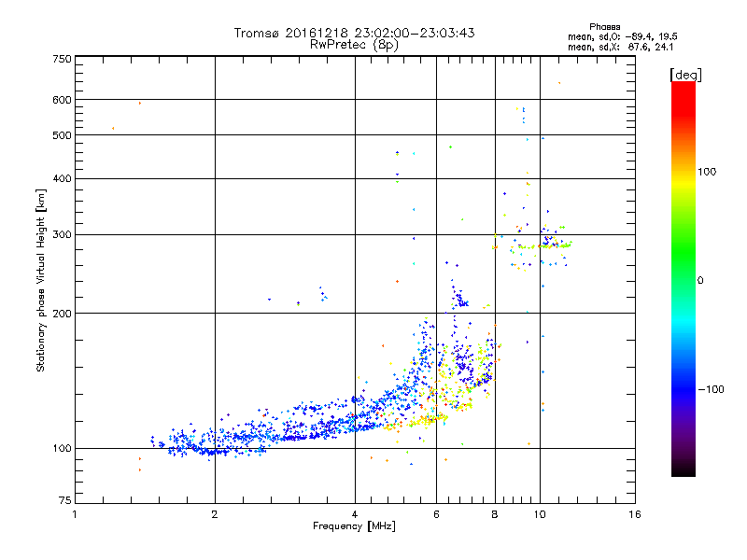The image size is (747, 560).
Task: Click the x-axis tick label '6'
Action: click(x=436, y=514)
